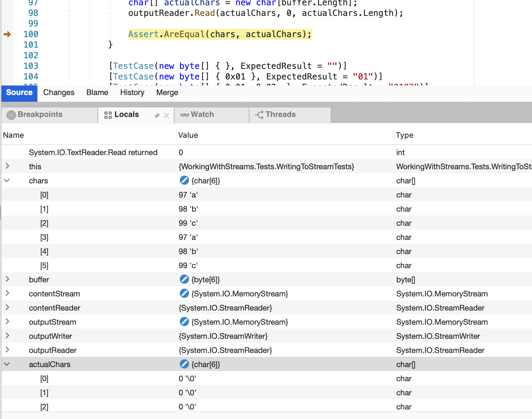Collapse the actualChars array

7,364
